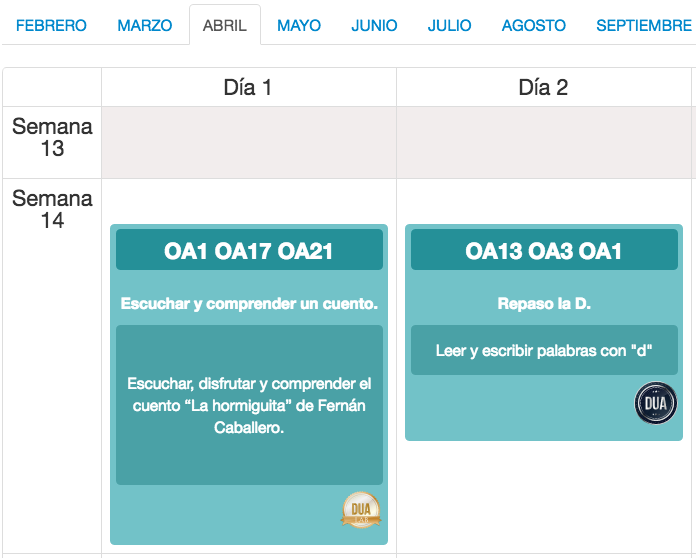Switch to the SEPTIEMBRE tab

point(644,25)
